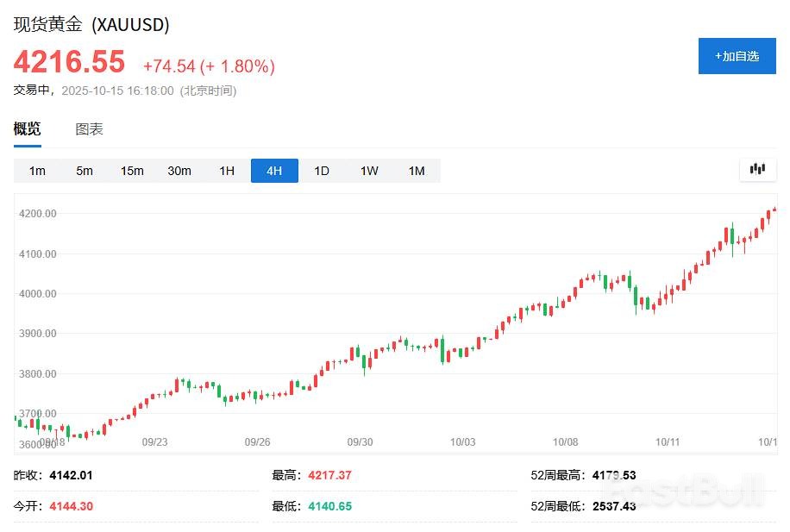The image size is (790, 532).
Task: Select the 30m interval
Action: [x=179, y=171]
